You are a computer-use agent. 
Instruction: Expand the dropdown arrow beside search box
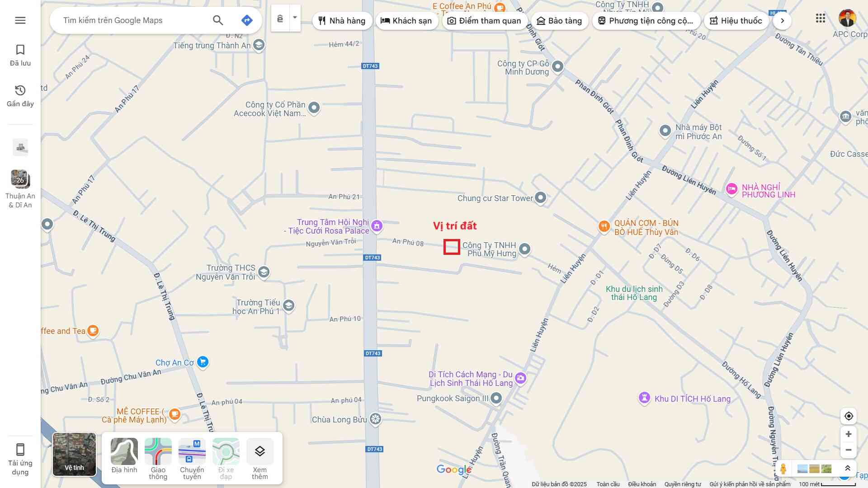pyautogui.click(x=295, y=18)
